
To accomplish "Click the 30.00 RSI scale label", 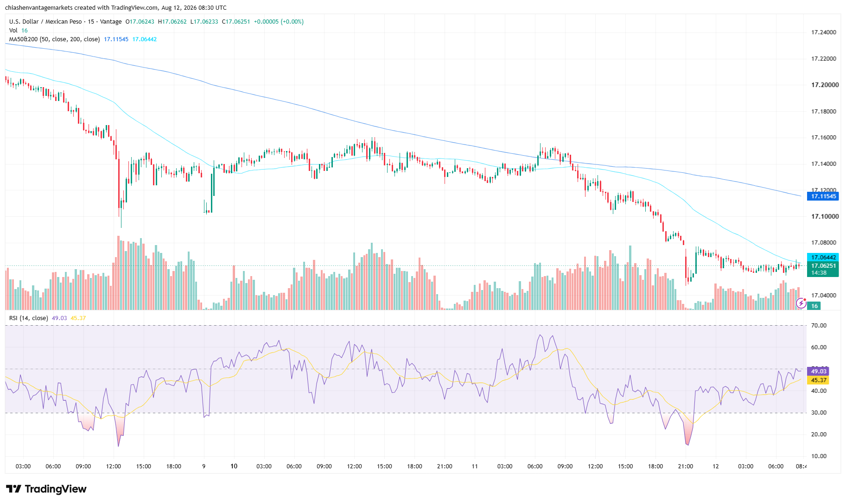I will 819,413.
